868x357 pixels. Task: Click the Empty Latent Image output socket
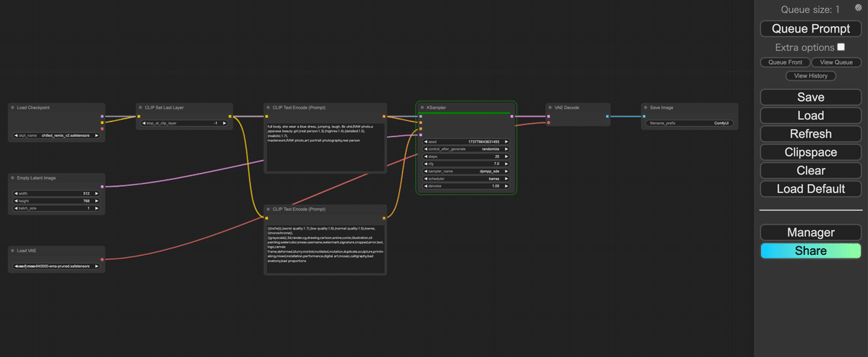coord(103,186)
